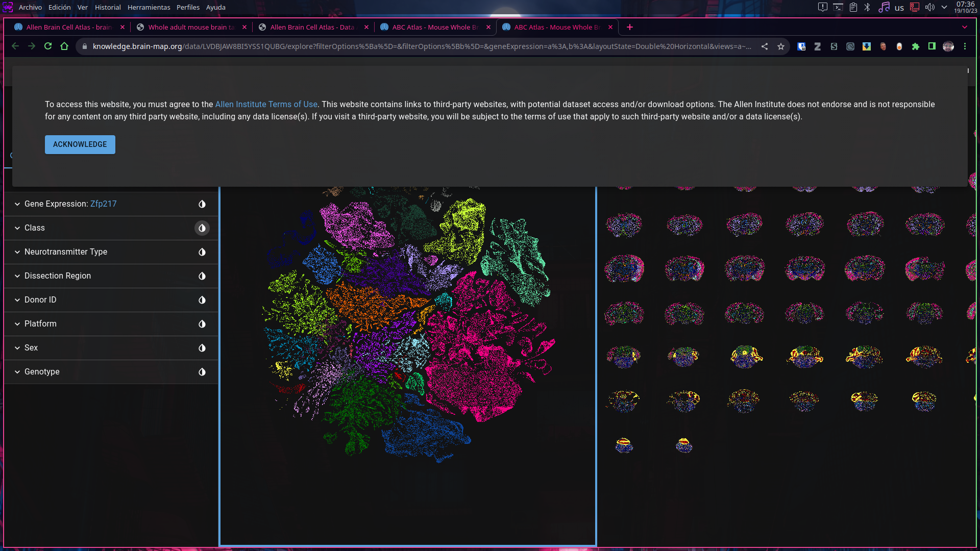
Task: Click the Class color-by contrast icon
Action: click(x=202, y=228)
